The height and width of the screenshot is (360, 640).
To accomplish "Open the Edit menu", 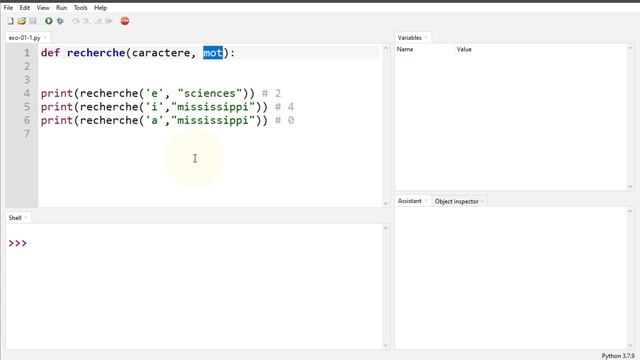I will [24, 8].
